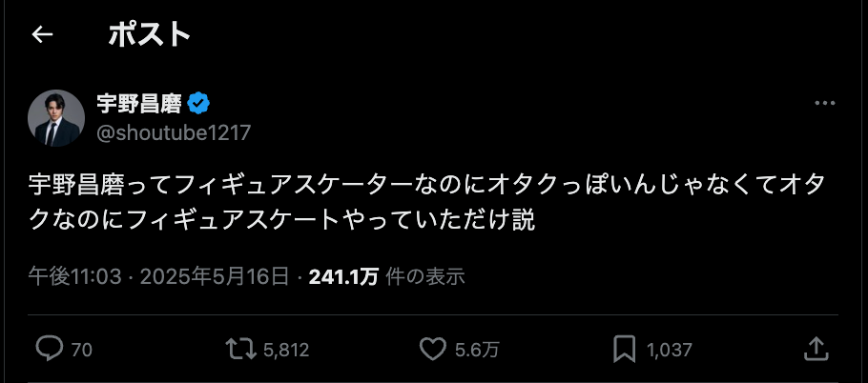Bookmark this post with bookmark icon

[624, 350]
